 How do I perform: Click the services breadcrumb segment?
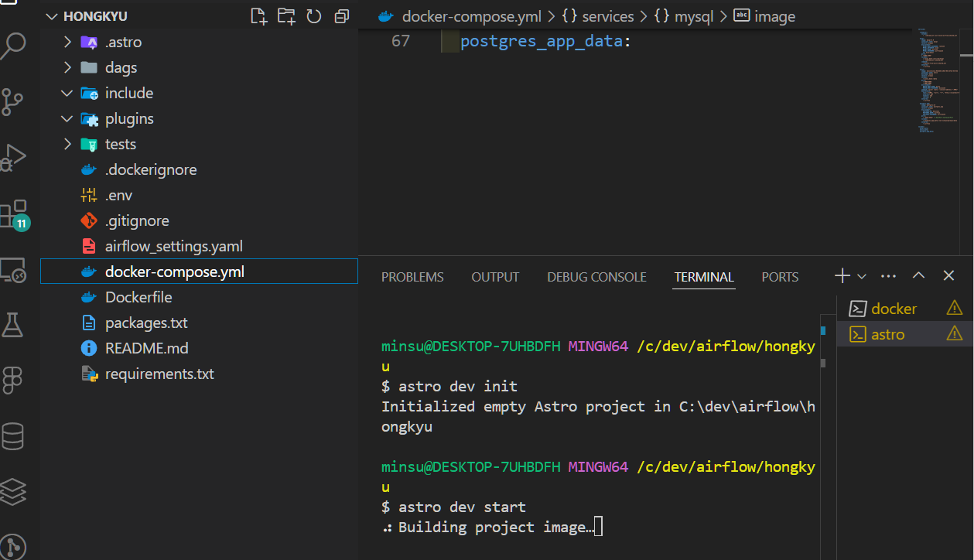[x=607, y=16]
